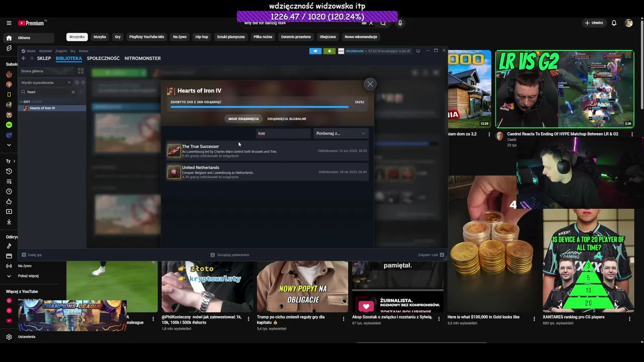Screen dimensions: 644x362
Task: Click the Utwórz create button
Action: coord(594,23)
